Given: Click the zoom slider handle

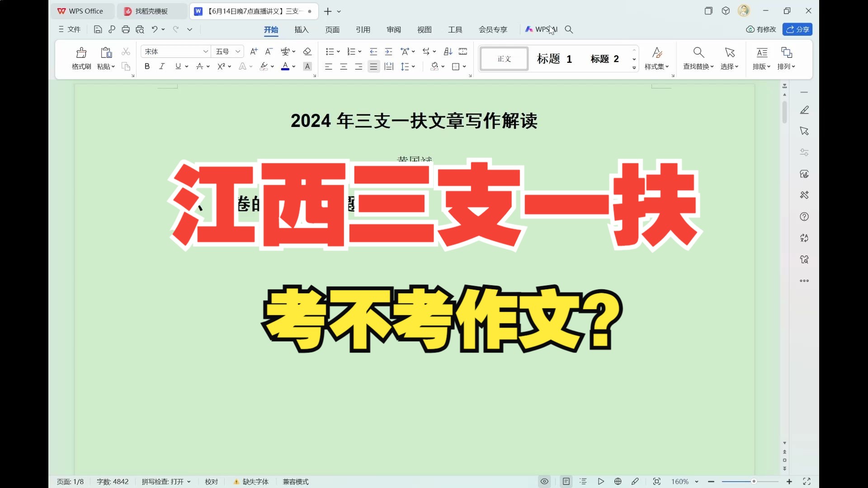Looking at the screenshot, I should 754,482.
